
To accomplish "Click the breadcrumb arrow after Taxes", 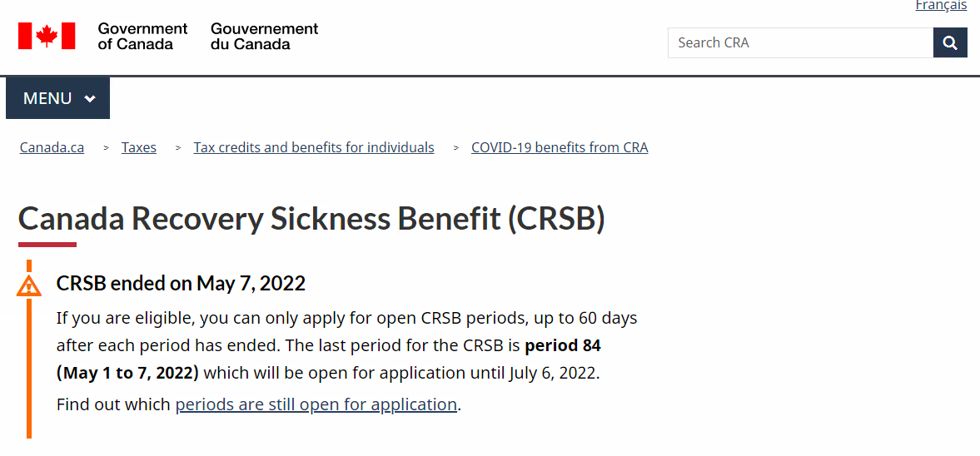I will pyautogui.click(x=178, y=148).
